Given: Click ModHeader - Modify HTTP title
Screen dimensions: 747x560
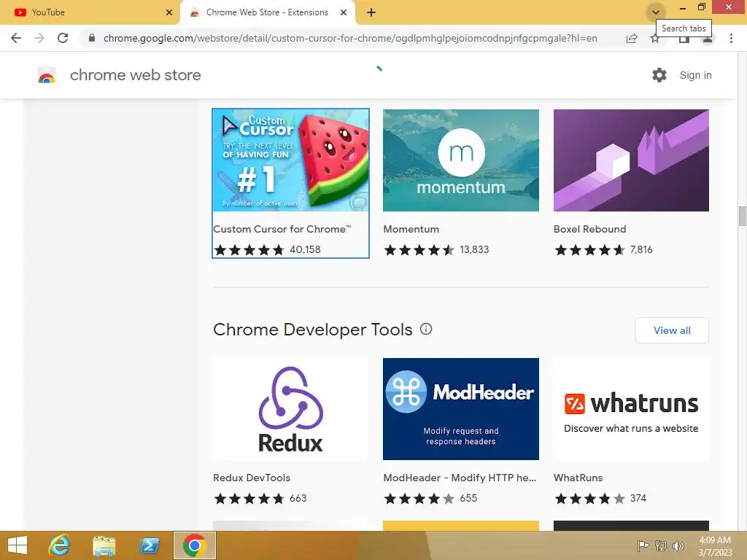Looking at the screenshot, I should tap(460, 478).
